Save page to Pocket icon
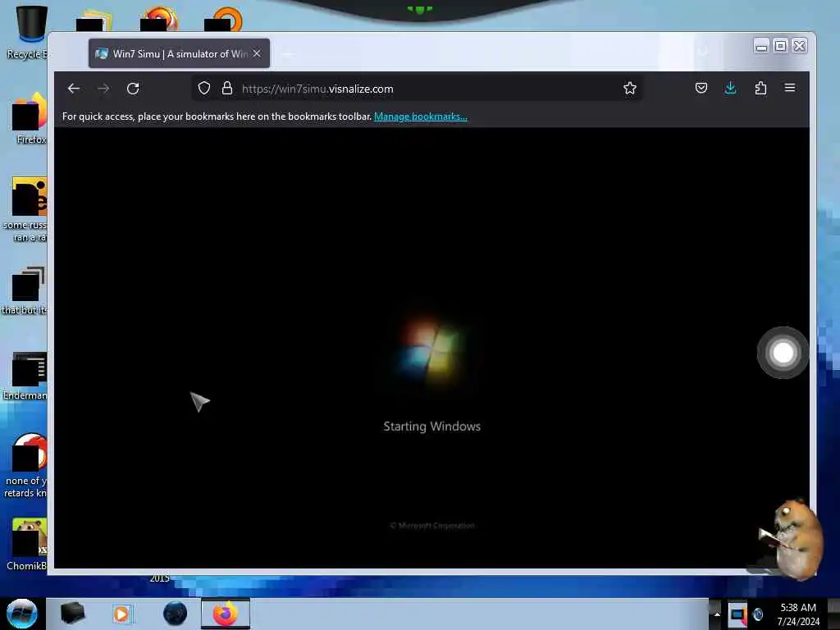The image size is (840, 630). [701, 88]
